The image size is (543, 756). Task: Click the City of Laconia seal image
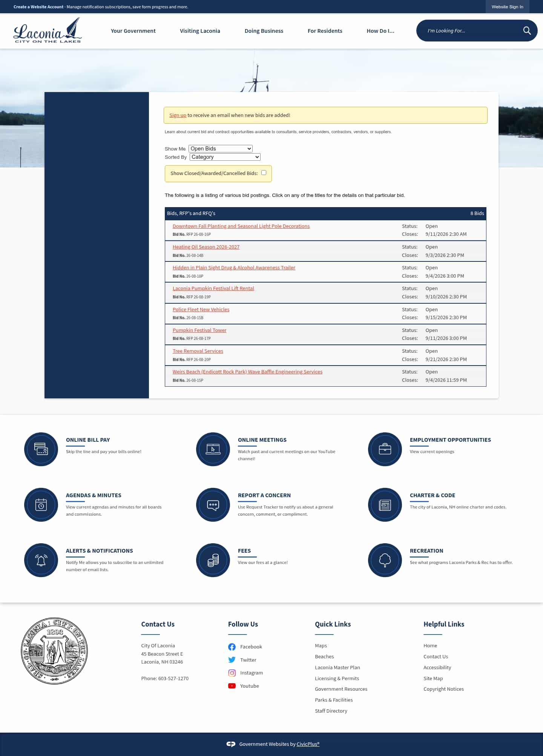pyautogui.click(x=54, y=651)
